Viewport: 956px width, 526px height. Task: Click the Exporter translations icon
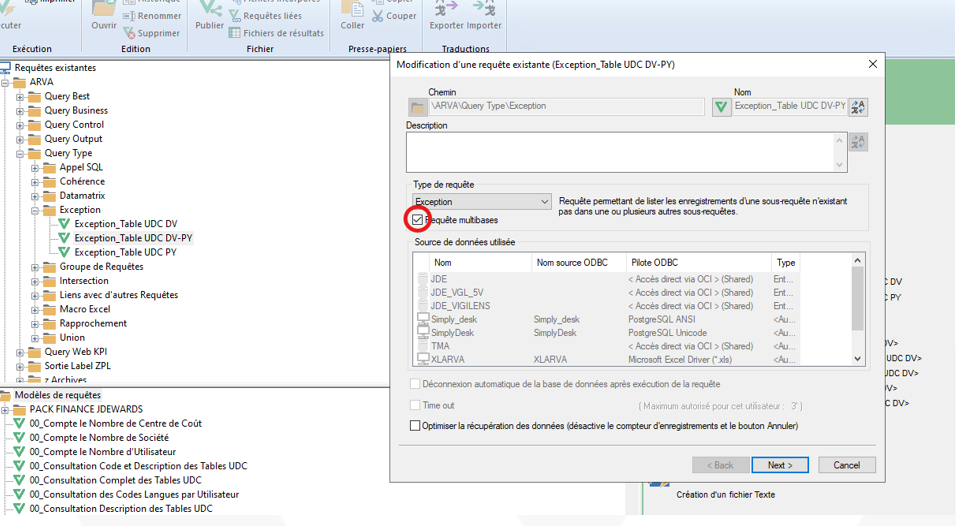[445, 8]
